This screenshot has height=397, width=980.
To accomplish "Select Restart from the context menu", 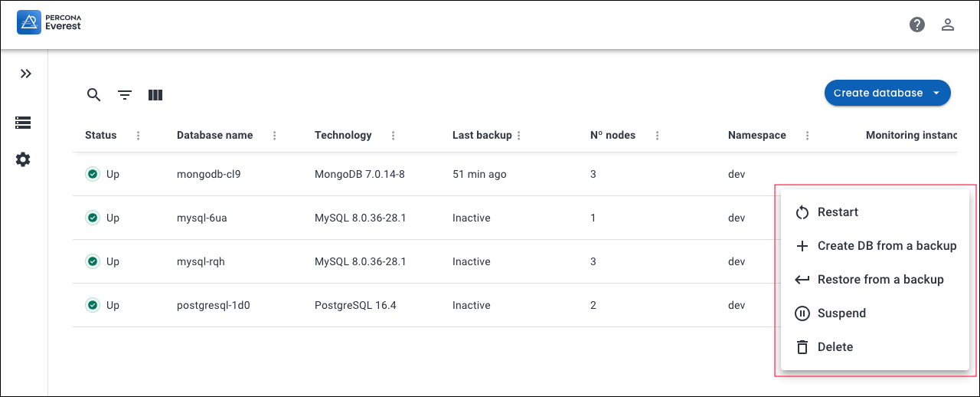I will [x=838, y=212].
